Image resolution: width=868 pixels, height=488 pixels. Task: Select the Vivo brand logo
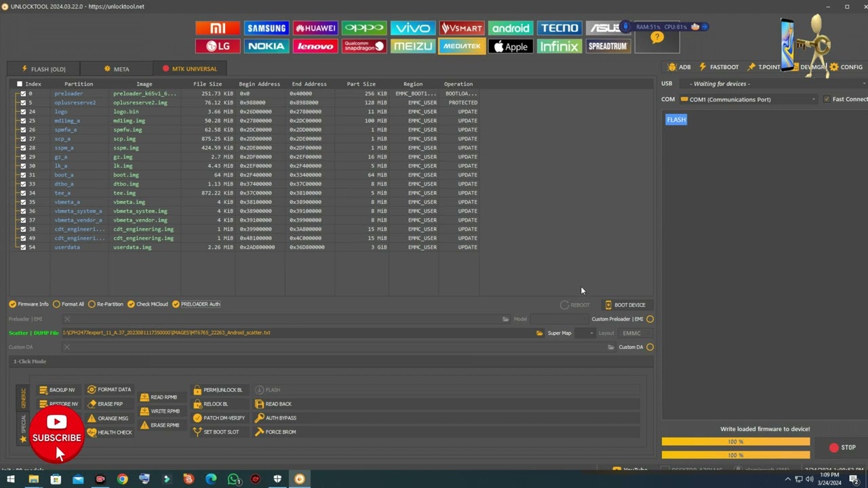[x=413, y=28]
